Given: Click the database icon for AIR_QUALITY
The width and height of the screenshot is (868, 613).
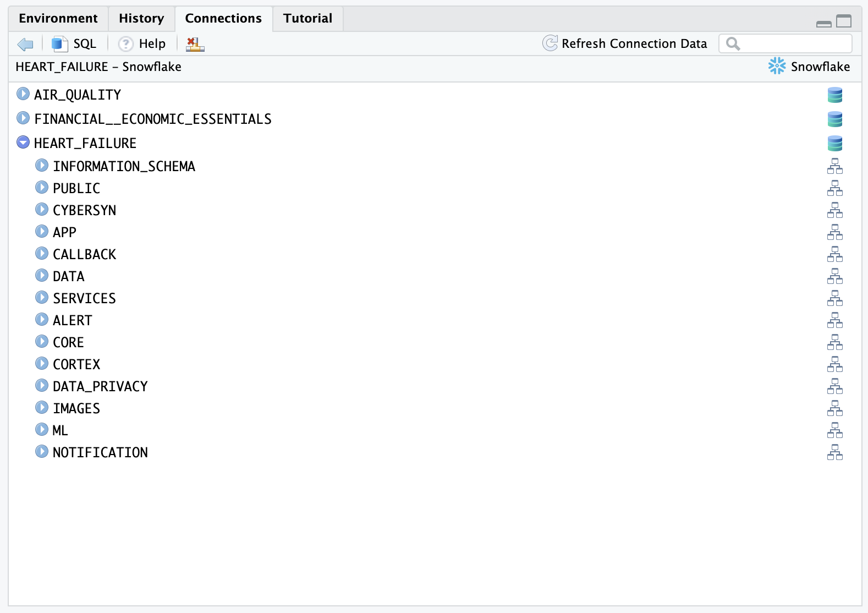Looking at the screenshot, I should [835, 95].
